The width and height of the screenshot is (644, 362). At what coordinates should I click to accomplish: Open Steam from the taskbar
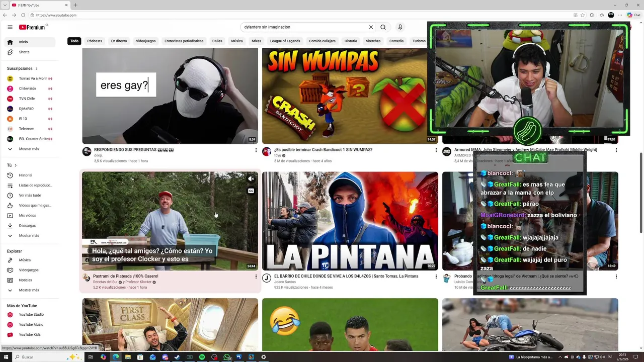[x=177, y=357]
